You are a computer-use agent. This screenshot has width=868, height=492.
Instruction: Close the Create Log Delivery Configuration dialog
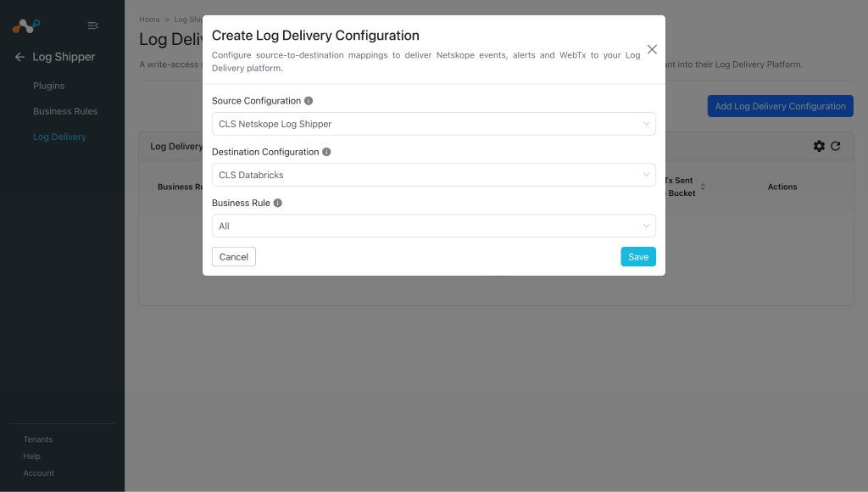coord(652,49)
